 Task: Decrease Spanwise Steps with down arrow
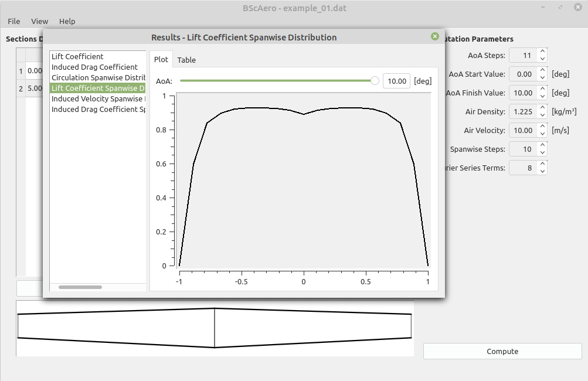click(x=542, y=152)
